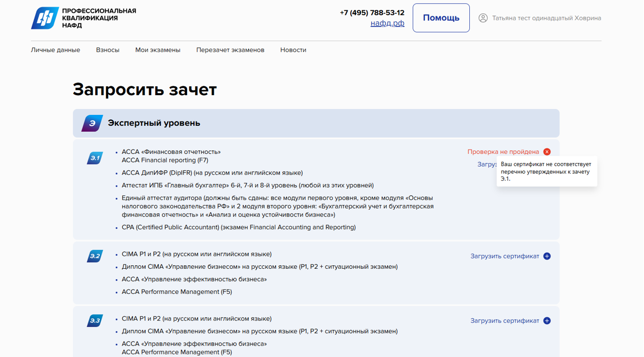Click ACCA Performance Management (F5) in Э.2

[x=177, y=292]
